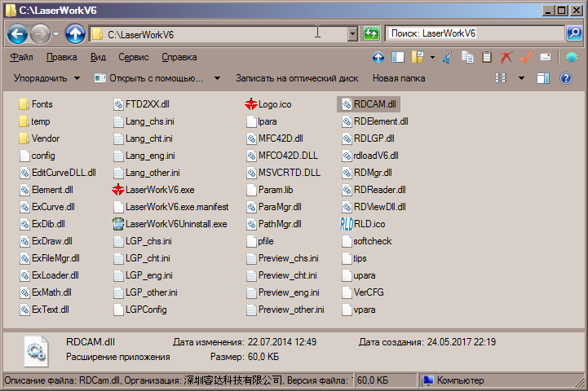Expand the view options dropdown arrow
The width and height of the screenshot is (588, 391).
click(521, 78)
